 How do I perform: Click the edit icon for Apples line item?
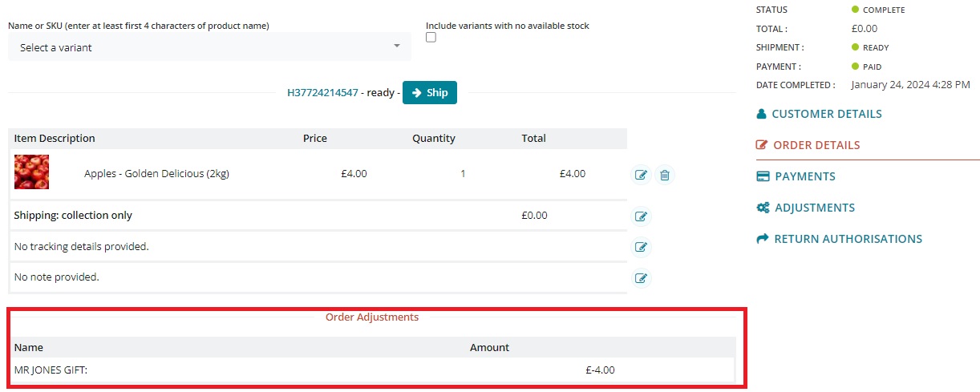pos(641,175)
